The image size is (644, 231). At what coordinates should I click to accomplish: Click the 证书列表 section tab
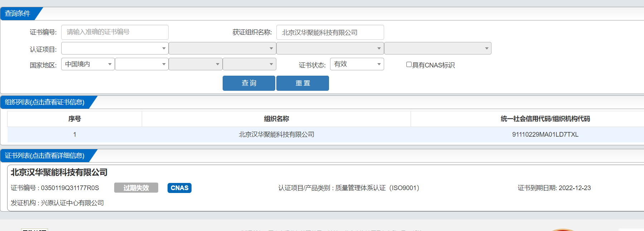(x=45, y=156)
